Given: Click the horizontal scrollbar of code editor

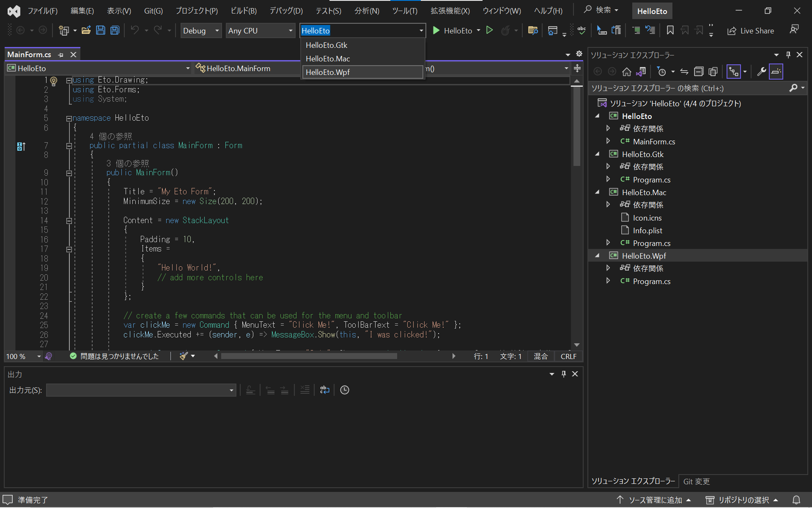Looking at the screenshot, I should (x=309, y=356).
